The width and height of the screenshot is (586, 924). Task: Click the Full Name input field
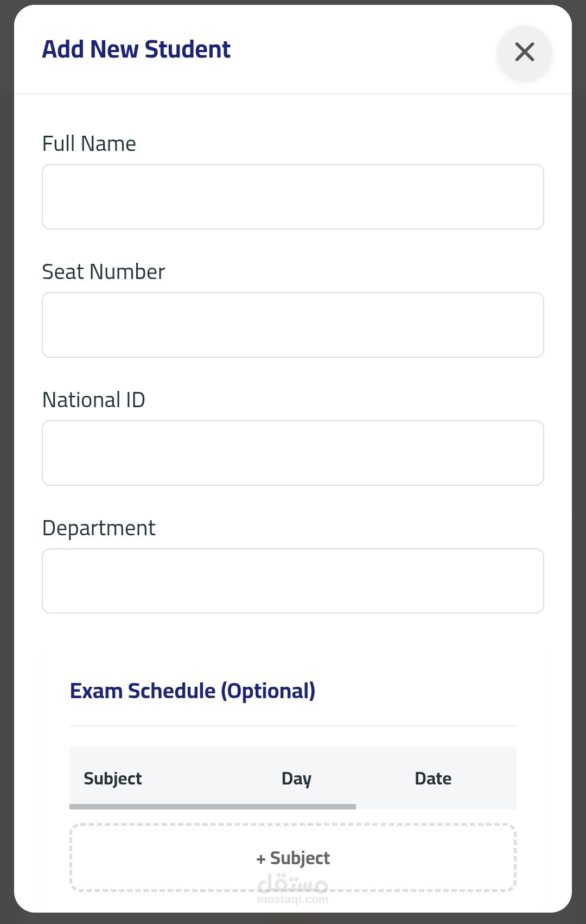293,197
